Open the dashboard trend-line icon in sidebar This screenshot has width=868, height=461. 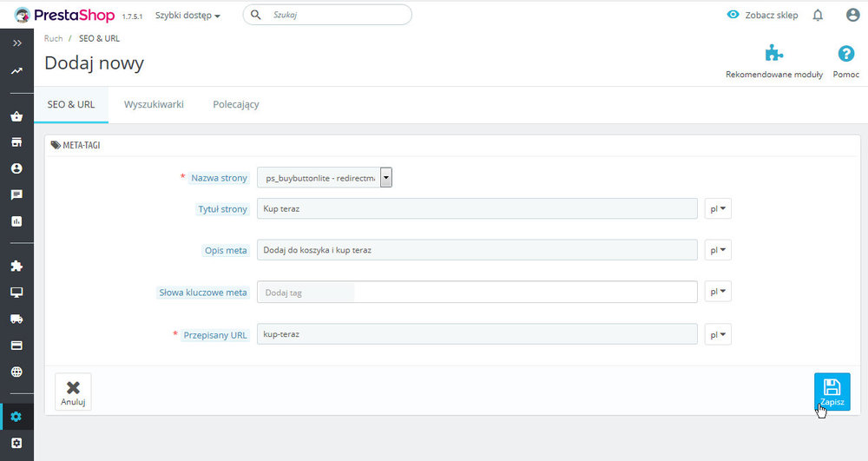16,71
